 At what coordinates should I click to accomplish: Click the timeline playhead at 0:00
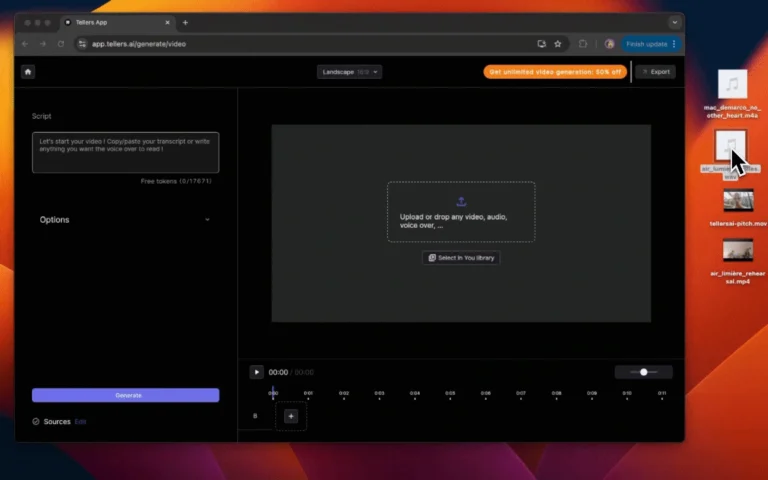tap(273, 393)
